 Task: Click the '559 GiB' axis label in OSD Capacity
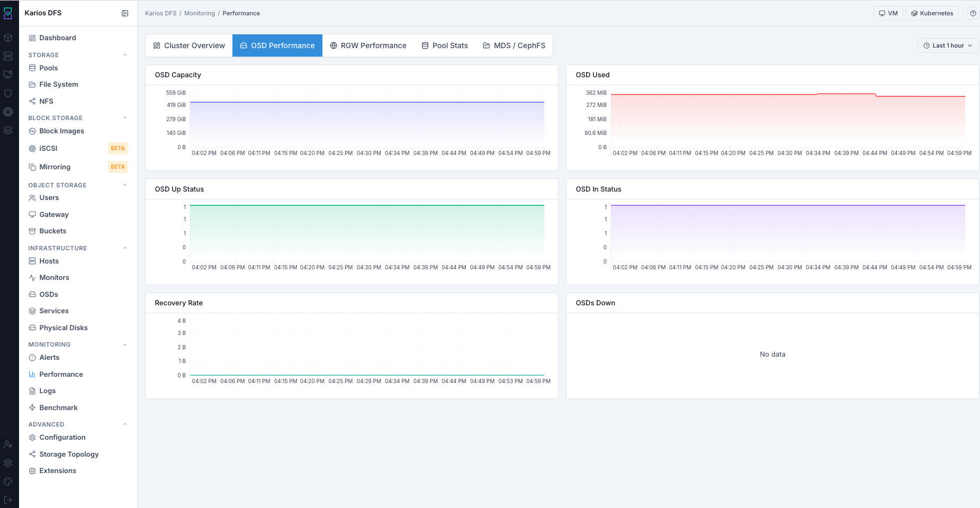176,93
